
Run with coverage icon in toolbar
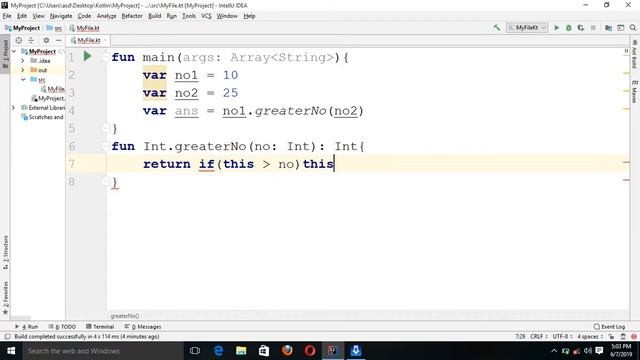(581, 28)
